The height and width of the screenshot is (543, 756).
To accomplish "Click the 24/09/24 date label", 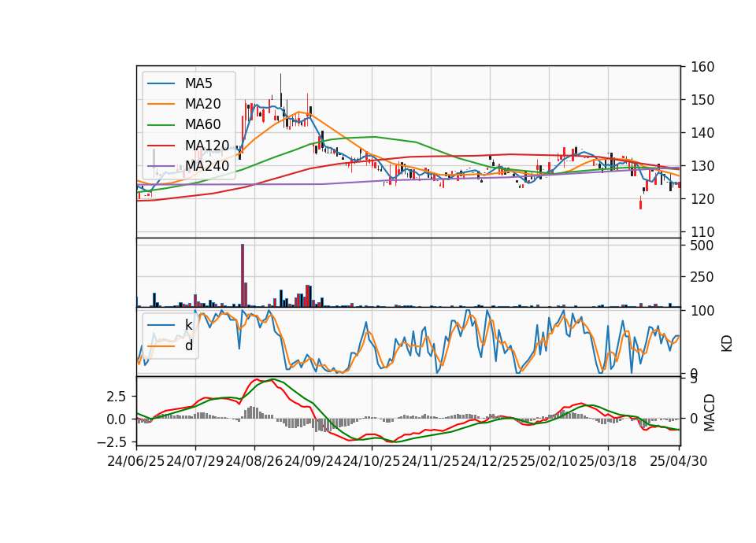I will pos(313,461).
